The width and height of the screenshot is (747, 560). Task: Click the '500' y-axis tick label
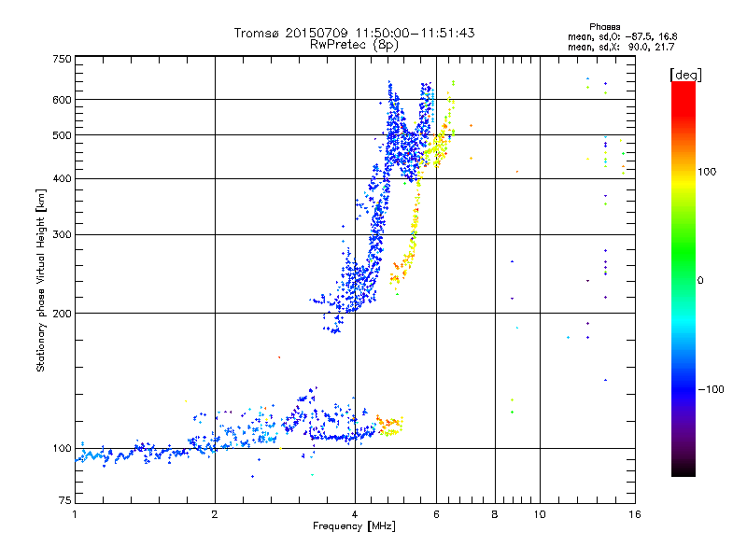coord(63,135)
